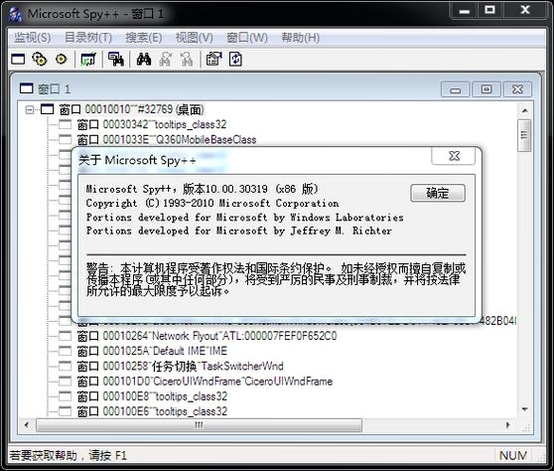The height and width of the screenshot is (471, 554).
Task: Click the Log Messages toolbar icon
Action: point(88,59)
